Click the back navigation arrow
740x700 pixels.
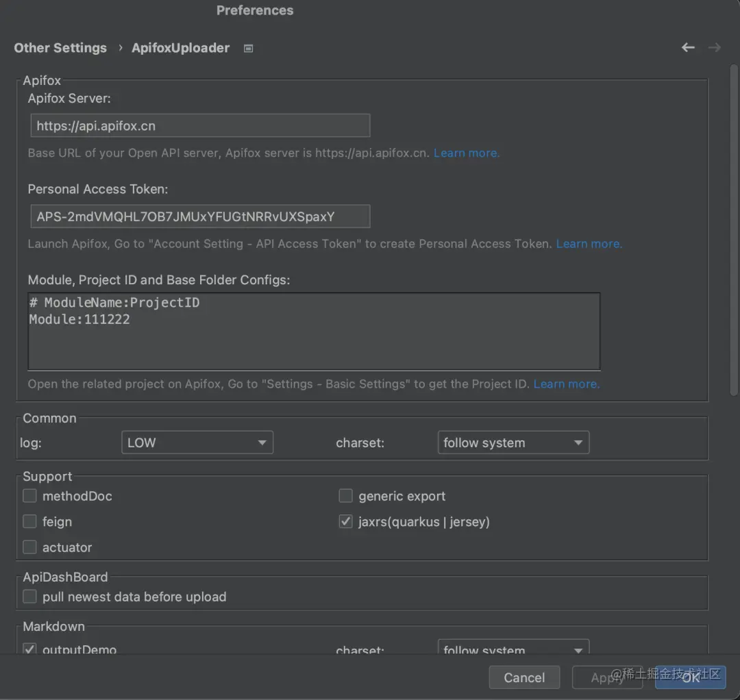(x=688, y=48)
